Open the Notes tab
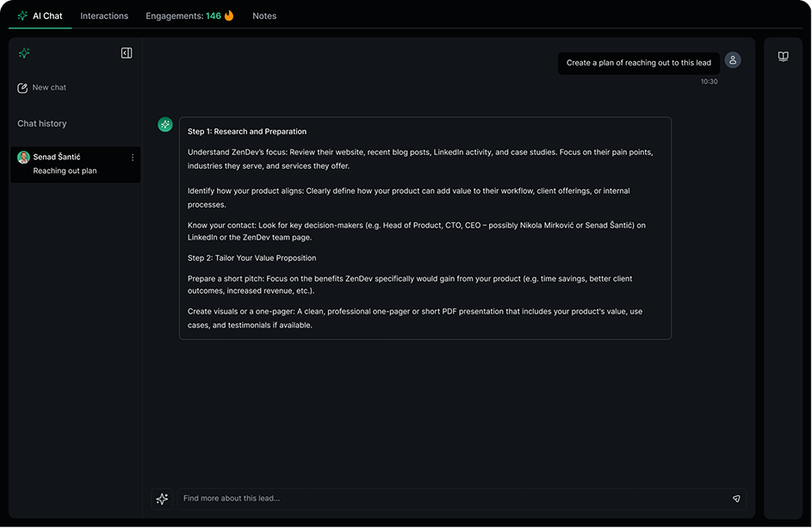This screenshot has height=528, width=812. (x=264, y=16)
